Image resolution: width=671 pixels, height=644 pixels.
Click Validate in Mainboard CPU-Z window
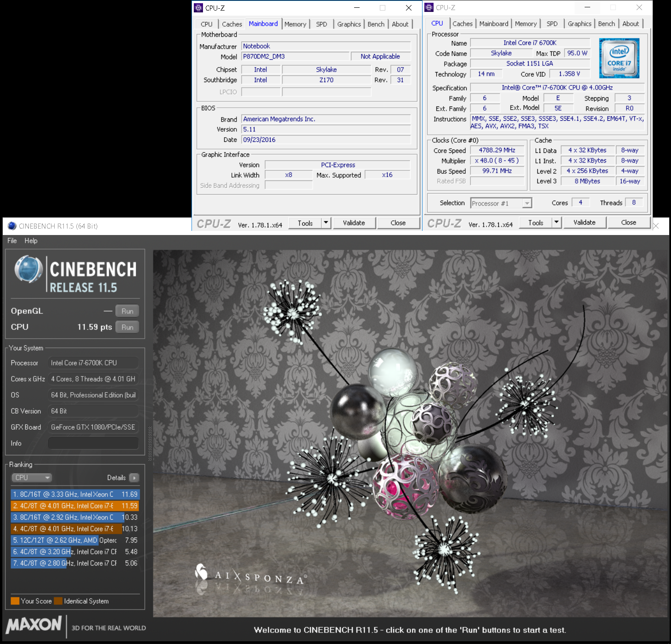click(x=354, y=223)
